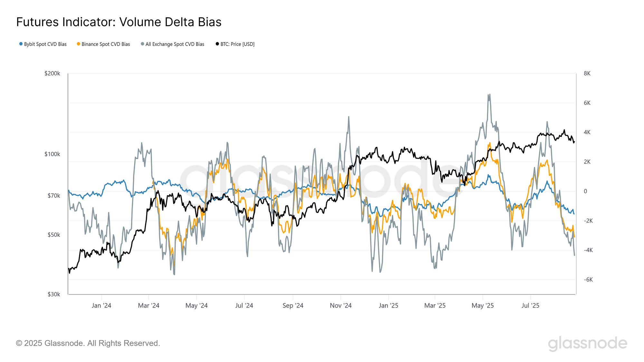Toggle the Binance Spot CVD Bias series label
Screen dimensions: 644x362
pos(106,44)
